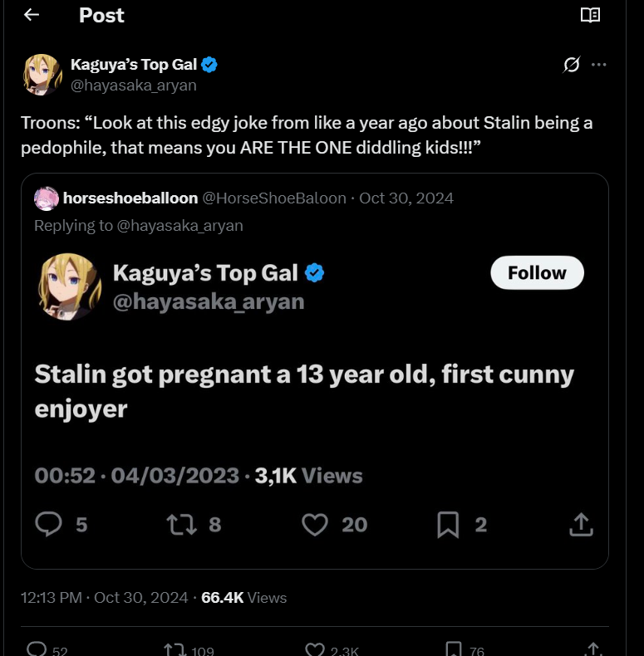Click the blue verified badge beside author name
The height and width of the screenshot is (656, 644).
(209, 65)
